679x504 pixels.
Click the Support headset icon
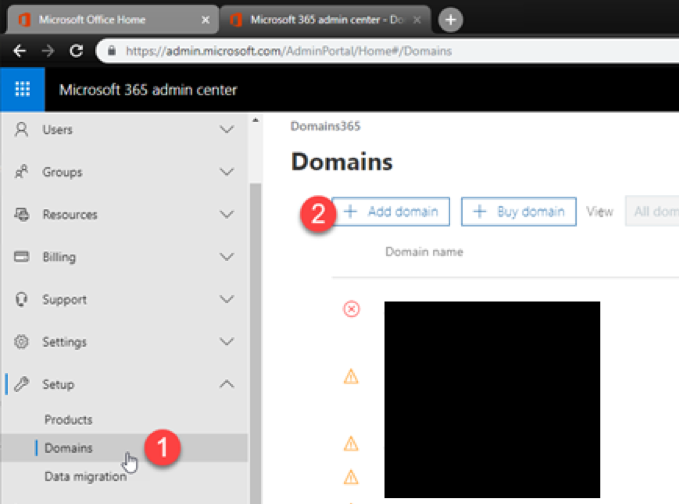point(22,299)
